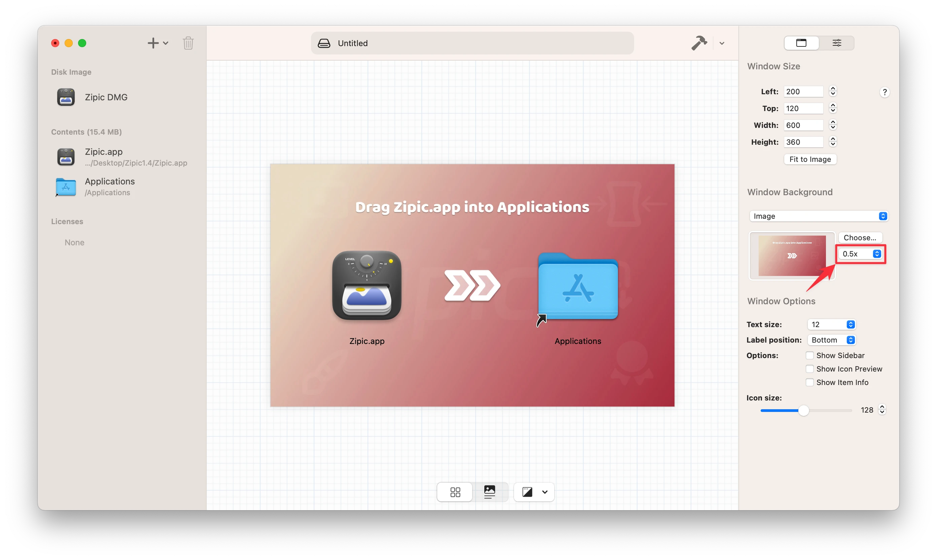Screen dimensions: 937x560
Task: Click the Zipic.app sidebar icon
Action: [x=66, y=156]
